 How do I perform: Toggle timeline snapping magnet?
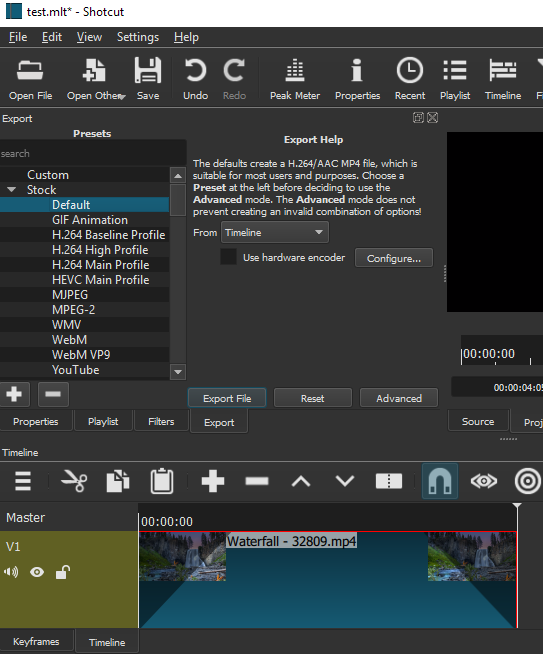[x=440, y=481]
